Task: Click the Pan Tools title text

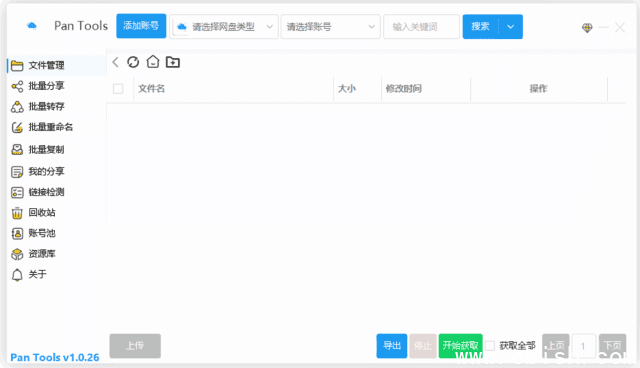Action: (81, 26)
